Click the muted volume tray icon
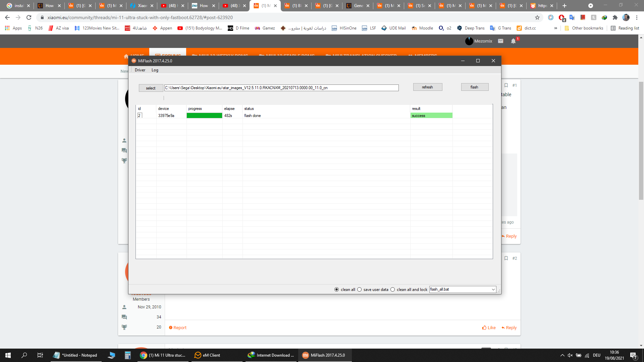The height and width of the screenshot is (362, 644). pos(570,355)
